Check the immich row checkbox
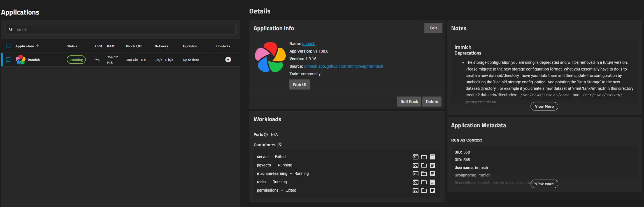The image size is (644, 207). point(8,60)
